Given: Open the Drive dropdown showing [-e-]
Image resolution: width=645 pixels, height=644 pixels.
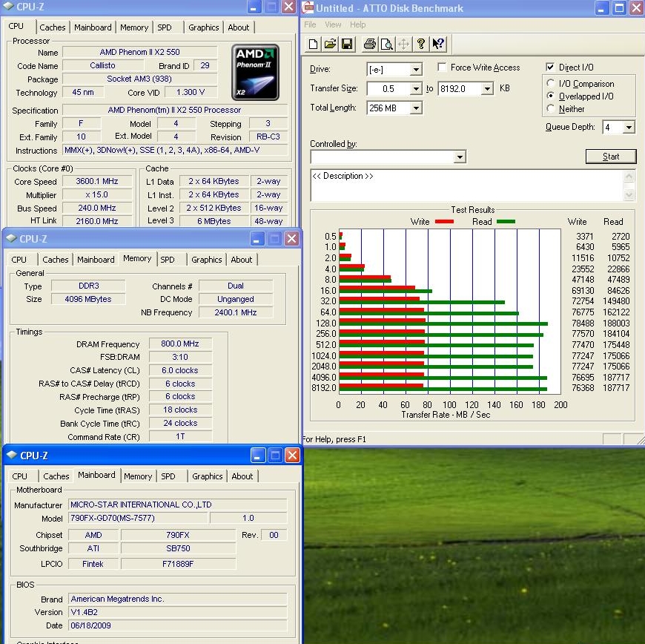Looking at the screenshot, I should 417,69.
